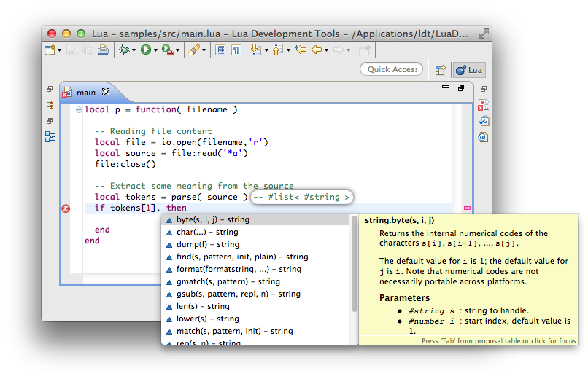Open the Run dropdown arrow

[155, 50]
